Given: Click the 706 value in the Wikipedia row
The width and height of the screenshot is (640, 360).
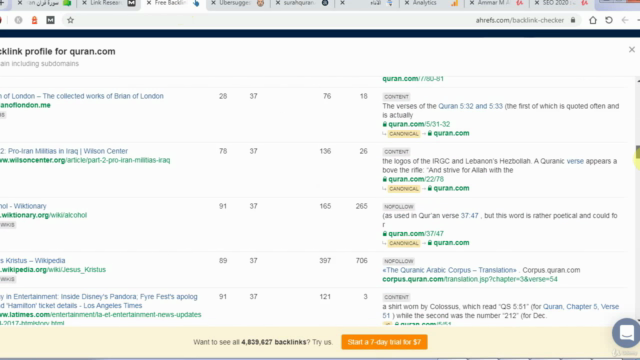Looking at the screenshot, I should pos(361,260).
